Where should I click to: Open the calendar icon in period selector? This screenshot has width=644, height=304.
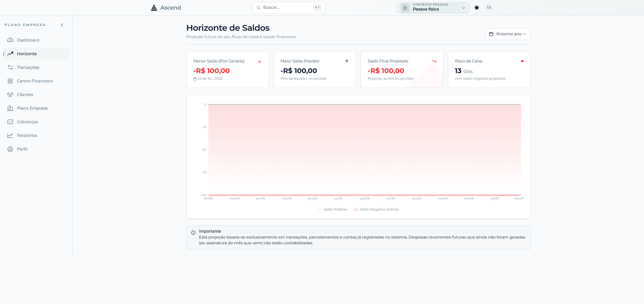(491, 34)
